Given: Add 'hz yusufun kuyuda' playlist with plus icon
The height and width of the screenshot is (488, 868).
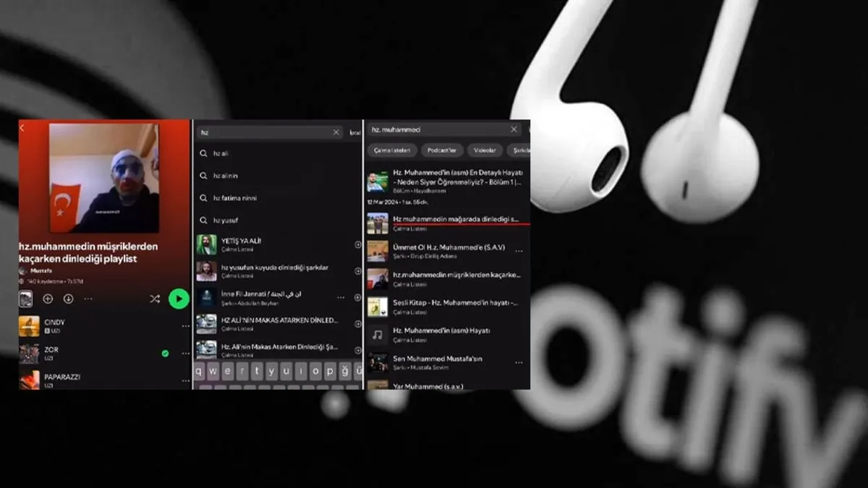Looking at the screenshot, I should click(357, 271).
